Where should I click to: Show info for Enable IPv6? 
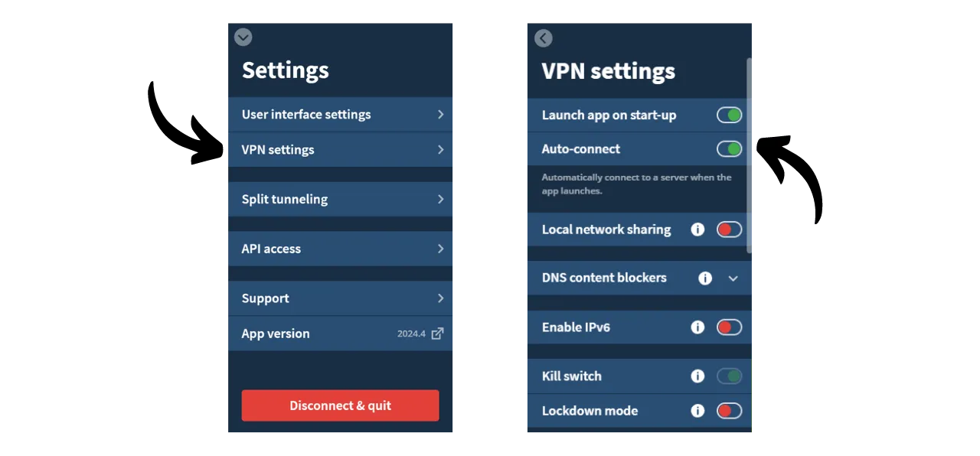(697, 327)
